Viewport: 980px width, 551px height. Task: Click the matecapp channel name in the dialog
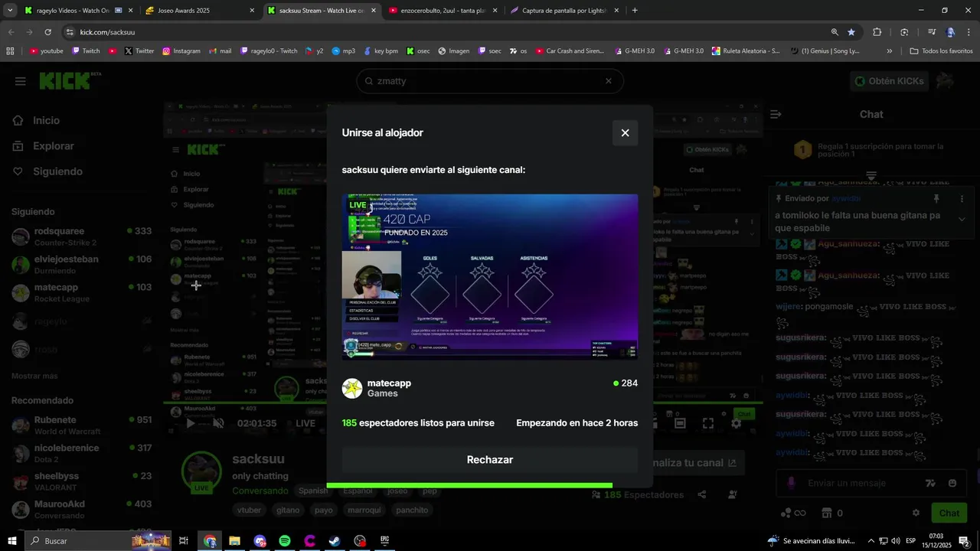click(x=389, y=383)
